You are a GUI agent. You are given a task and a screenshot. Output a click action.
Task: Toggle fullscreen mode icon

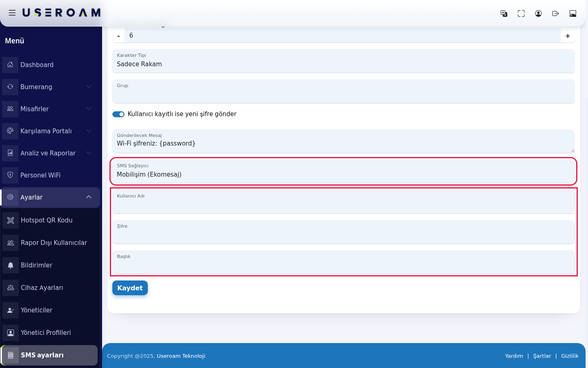tap(521, 13)
